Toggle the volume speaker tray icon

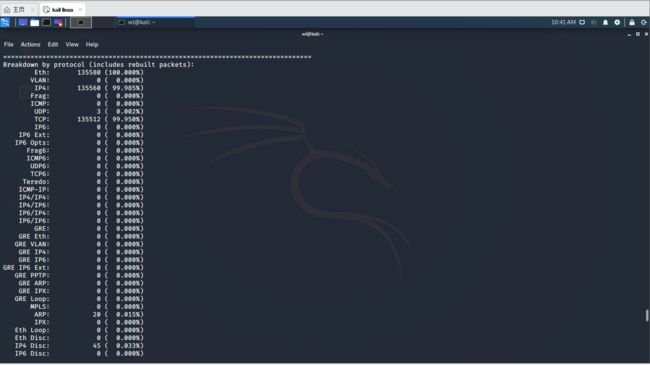click(594, 22)
